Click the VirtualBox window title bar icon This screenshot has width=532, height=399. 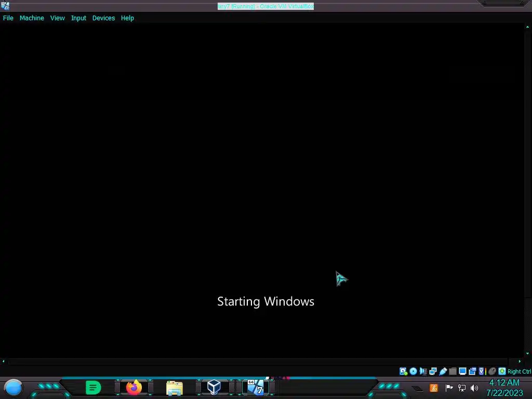5,5
